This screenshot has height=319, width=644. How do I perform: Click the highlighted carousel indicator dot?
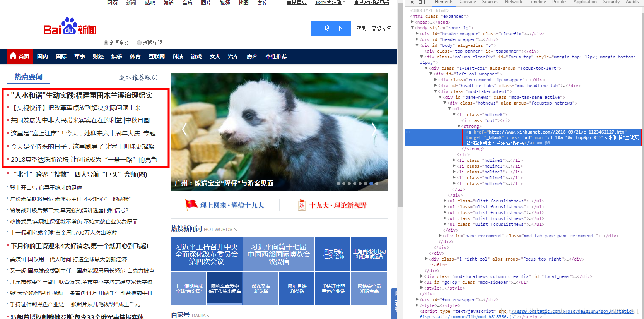371,184
